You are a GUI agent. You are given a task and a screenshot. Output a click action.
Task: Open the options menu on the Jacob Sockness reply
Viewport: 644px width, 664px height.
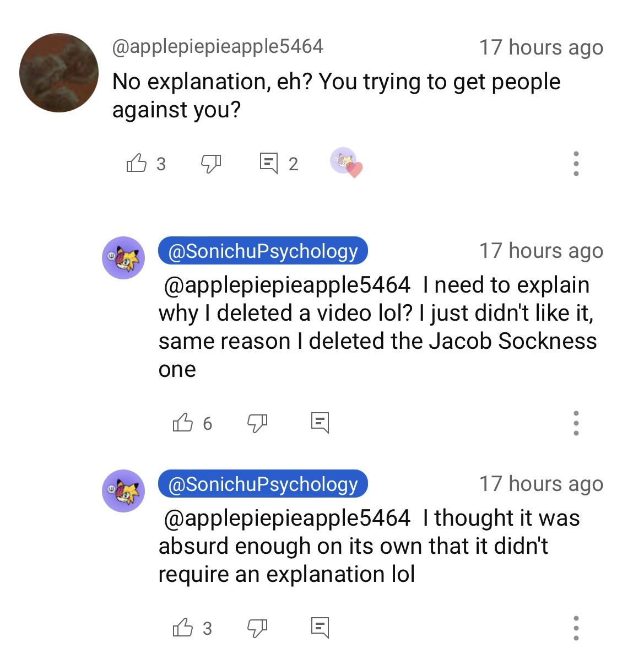click(576, 423)
